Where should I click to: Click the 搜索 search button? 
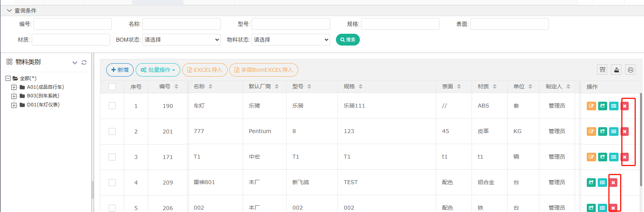click(348, 40)
